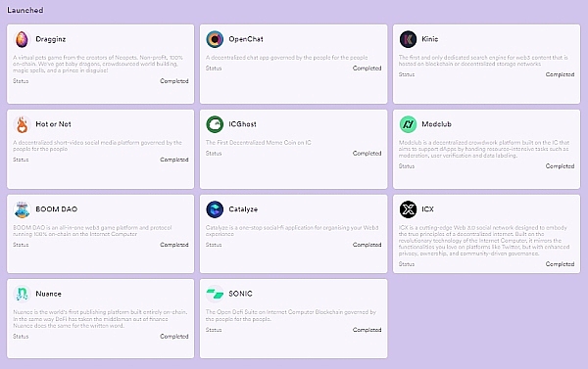The width and height of the screenshot is (588, 369).
Task: Open the Catalyze project title
Action: (243, 209)
